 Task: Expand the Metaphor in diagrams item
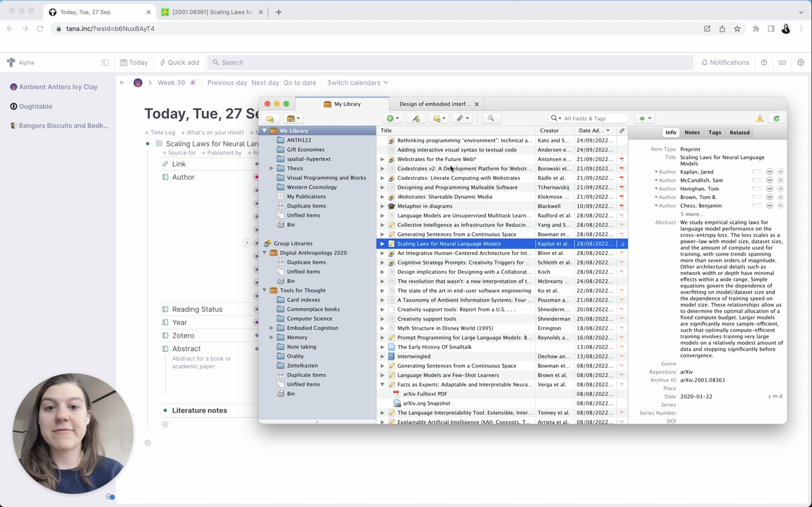[382, 206]
